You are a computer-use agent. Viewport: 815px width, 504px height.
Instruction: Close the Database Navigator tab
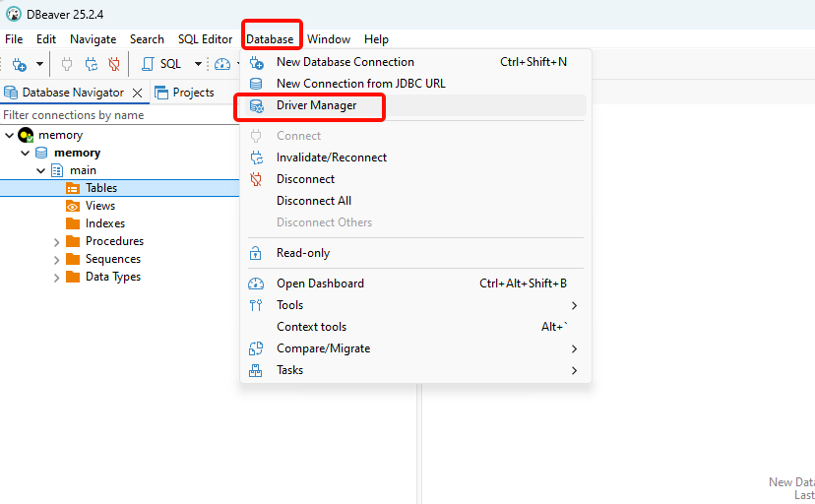(x=137, y=93)
